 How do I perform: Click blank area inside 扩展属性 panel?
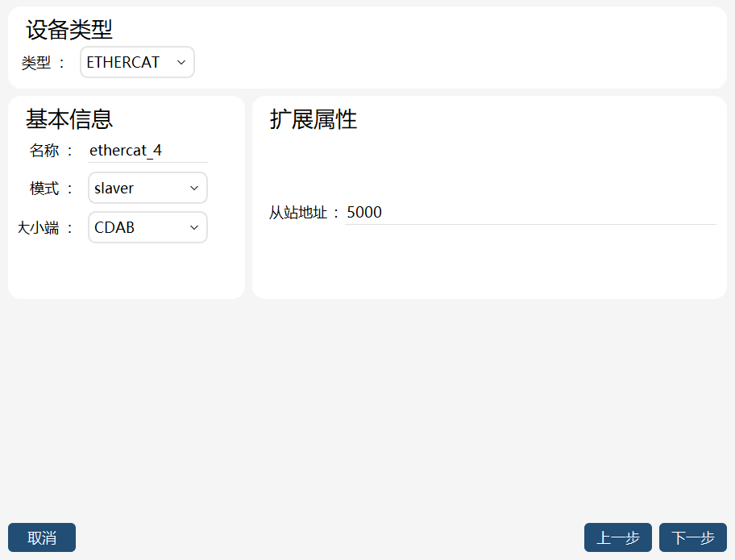[x=489, y=263]
